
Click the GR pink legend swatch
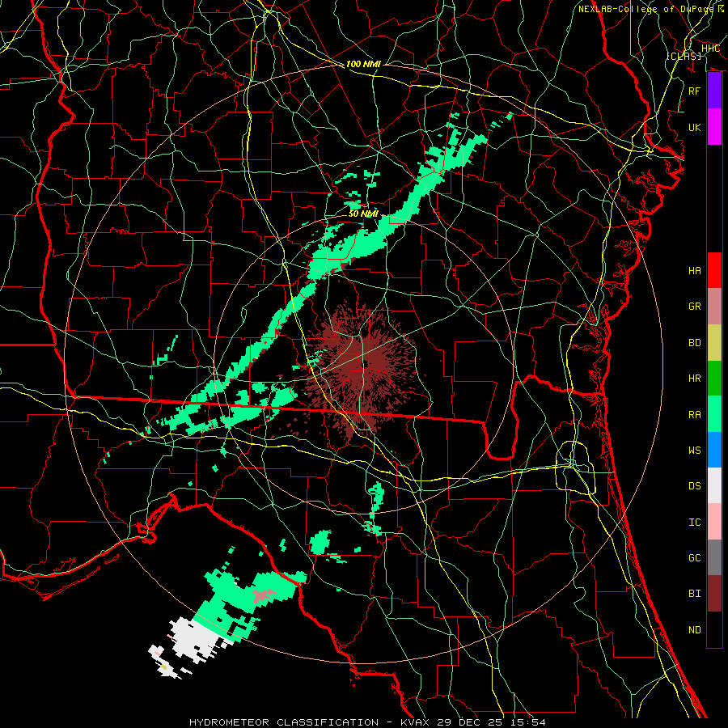pyautogui.click(x=714, y=307)
